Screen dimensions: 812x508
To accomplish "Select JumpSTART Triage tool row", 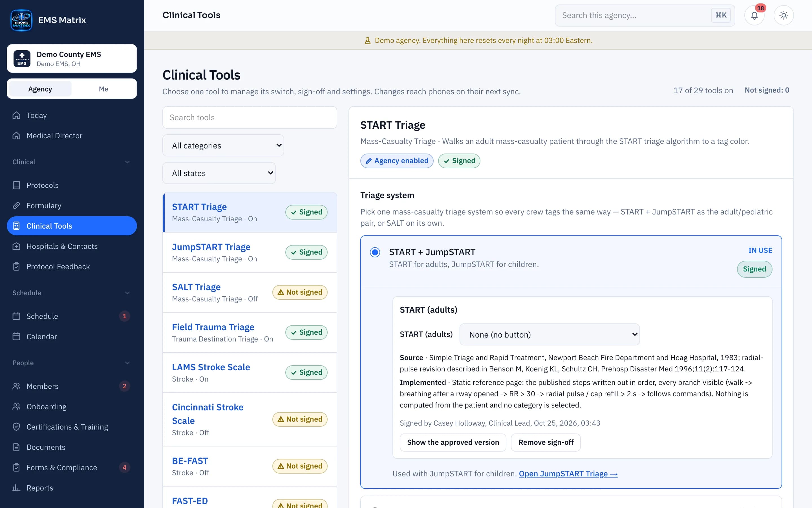I will click(x=250, y=252).
